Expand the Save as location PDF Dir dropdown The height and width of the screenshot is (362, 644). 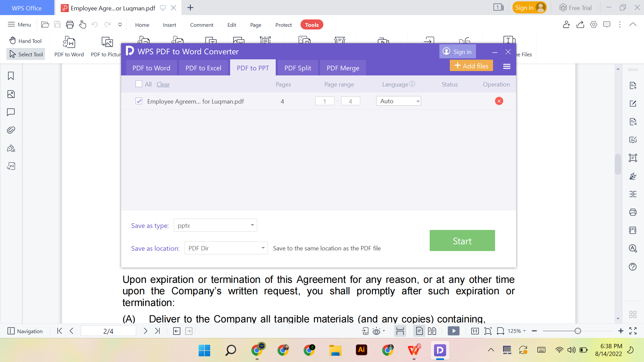point(263,248)
